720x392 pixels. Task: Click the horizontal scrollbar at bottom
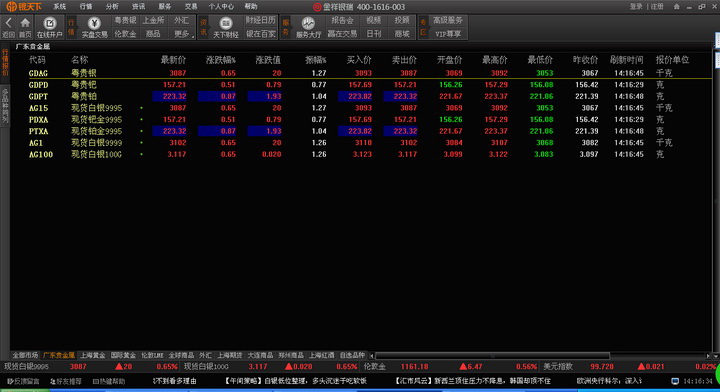(x=493, y=356)
